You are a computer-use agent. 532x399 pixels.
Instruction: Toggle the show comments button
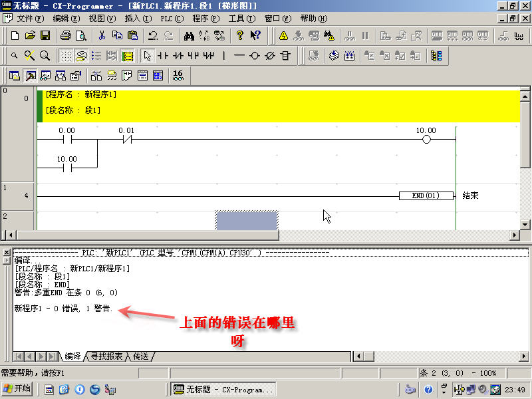pyautogui.click(x=81, y=56)
